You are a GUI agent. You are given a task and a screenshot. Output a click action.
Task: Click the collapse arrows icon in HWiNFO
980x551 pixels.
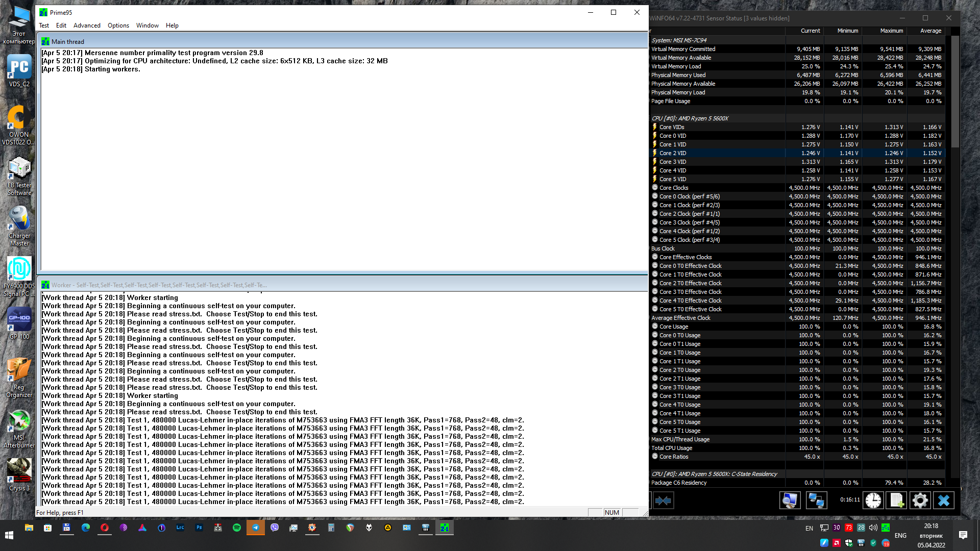tap(663, 500)
